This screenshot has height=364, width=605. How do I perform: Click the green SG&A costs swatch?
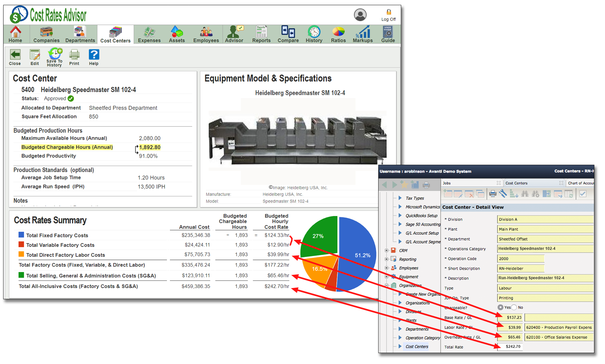[x=21, y=275]
